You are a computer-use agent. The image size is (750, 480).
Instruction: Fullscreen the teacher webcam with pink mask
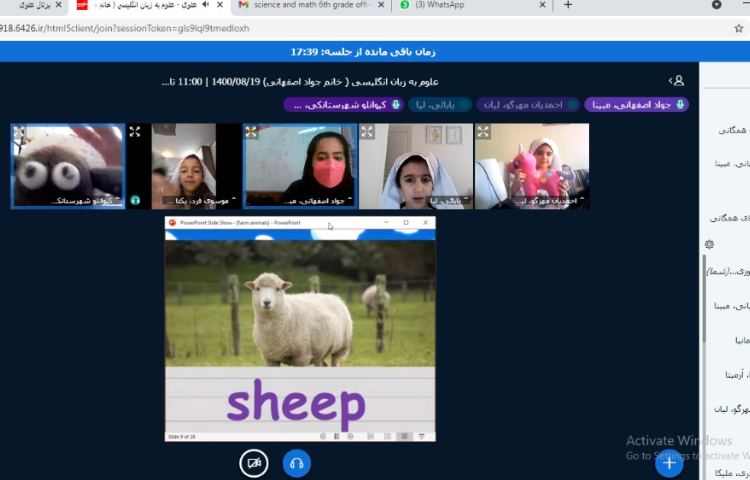pyautogui.click(x=251, y=131)
